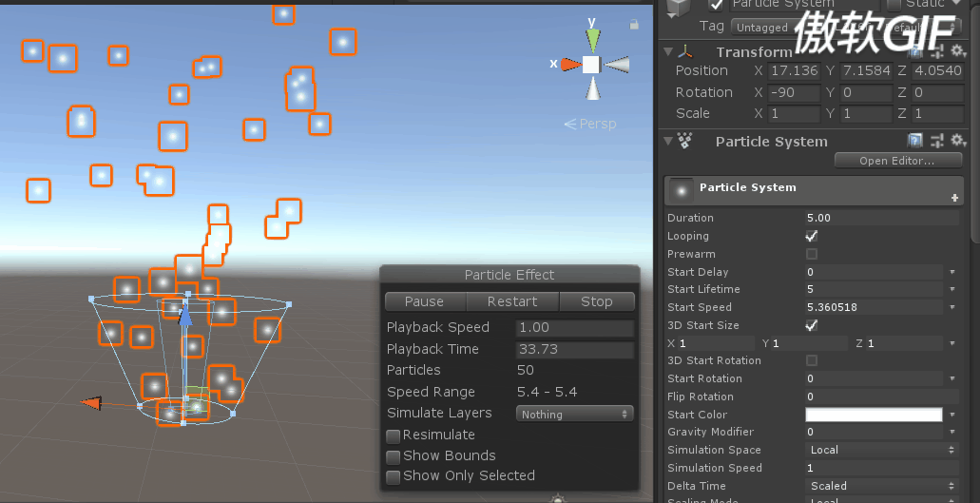980x503 pixels.
Task: Open the Start Lifetime mode arrow
Action: (x=952, y=289)
